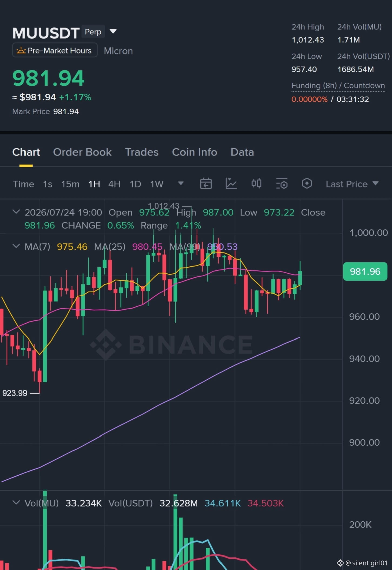The image size is (392, 570).
Task: Tap the Pre-Market Hours badge
Action: click(x=55, y=50)
